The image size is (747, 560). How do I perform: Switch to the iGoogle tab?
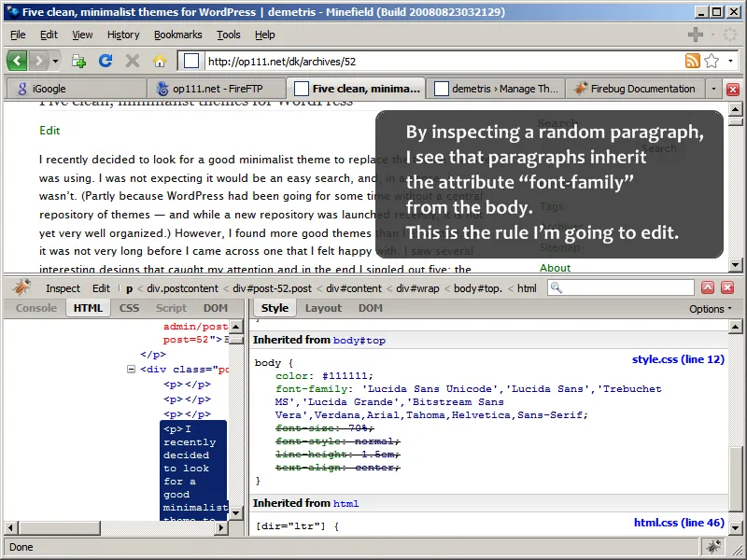coord(77,89)
